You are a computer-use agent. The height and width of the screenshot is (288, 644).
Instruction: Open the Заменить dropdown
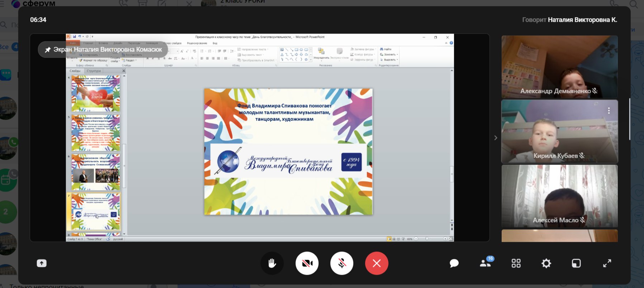(x=389, y=54)
